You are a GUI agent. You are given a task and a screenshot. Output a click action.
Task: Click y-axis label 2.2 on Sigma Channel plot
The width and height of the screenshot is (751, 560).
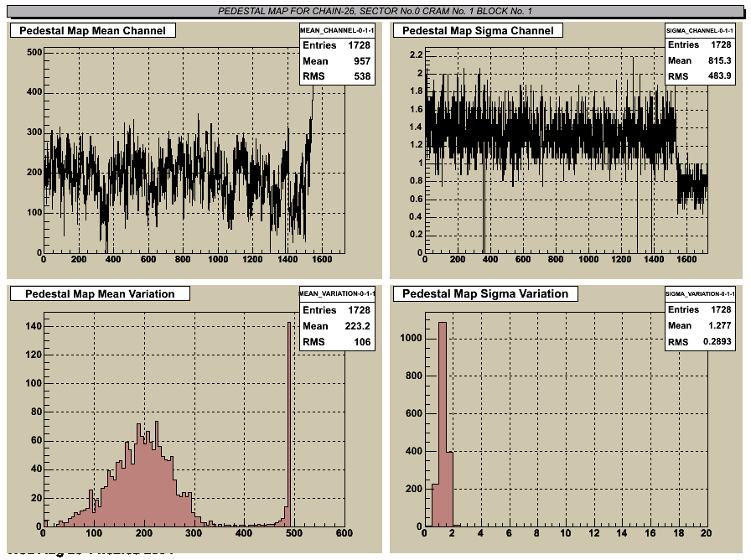click(417, 54)
